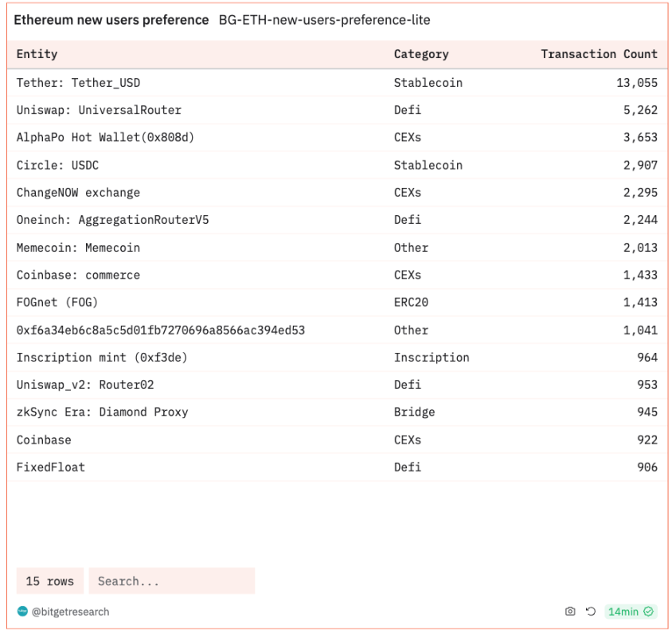Image resolution: width=672 pixels, height=634 pixels.
Task: Click the Search input field
Action: point(172,581)
